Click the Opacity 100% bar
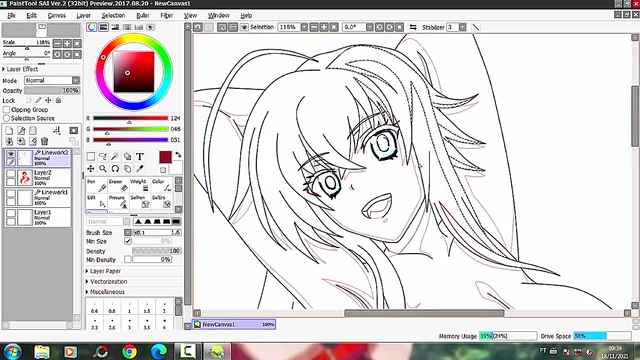Viewport: 640px width, 360px height. click(x=52, y=90)
